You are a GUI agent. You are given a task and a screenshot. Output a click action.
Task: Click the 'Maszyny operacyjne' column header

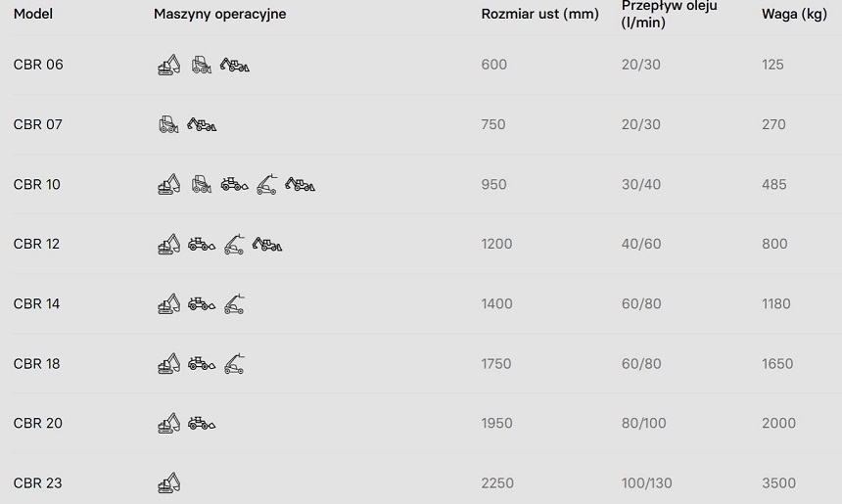click(x=219, y=15)
